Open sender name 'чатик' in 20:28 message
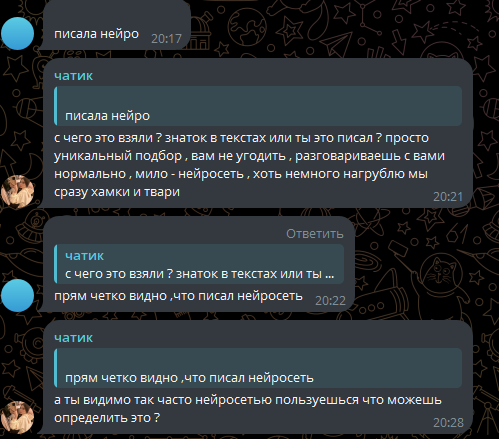The width and height of the screenshot is (499, 439). click(73, 338)
